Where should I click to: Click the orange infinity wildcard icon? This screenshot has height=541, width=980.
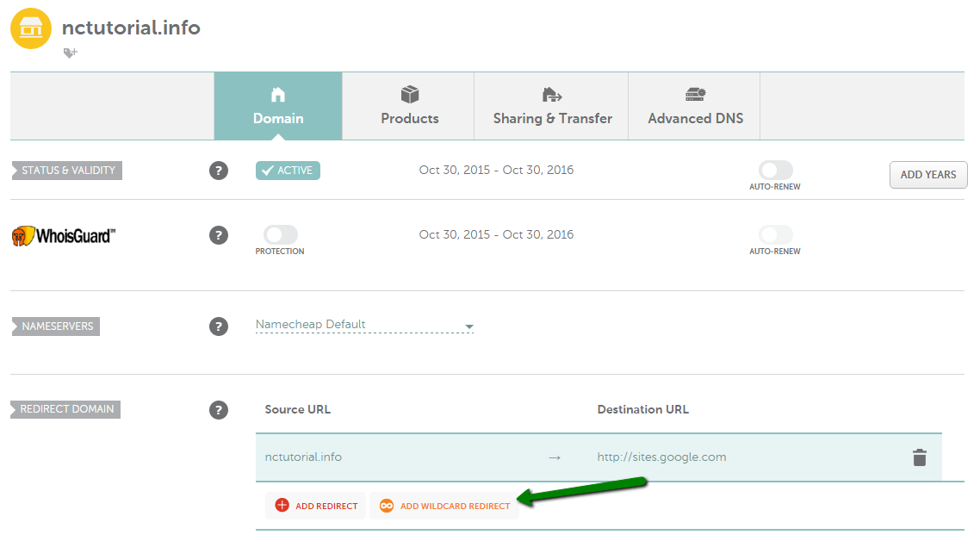coord(387,506)
